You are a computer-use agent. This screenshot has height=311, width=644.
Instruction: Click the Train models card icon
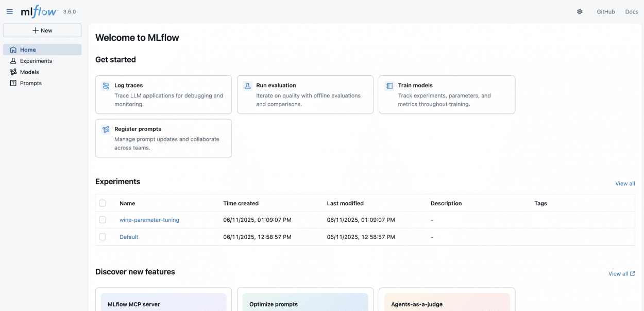(x=389, y=85)
